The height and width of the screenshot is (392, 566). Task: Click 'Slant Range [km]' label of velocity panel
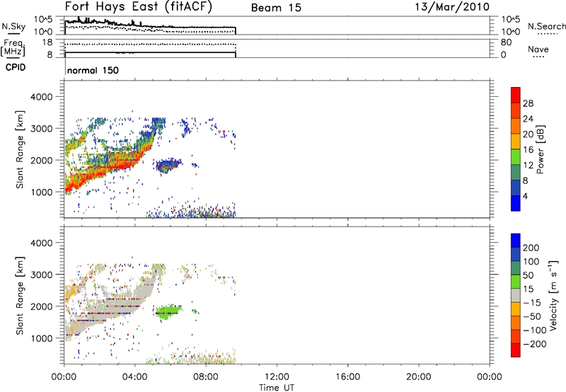(x=20, y=296)
